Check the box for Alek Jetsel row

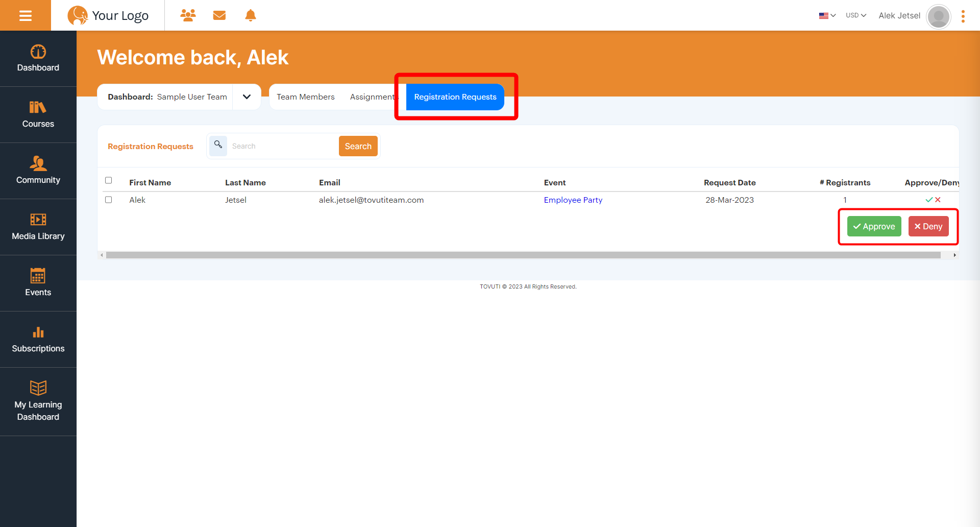pos(108,200)
